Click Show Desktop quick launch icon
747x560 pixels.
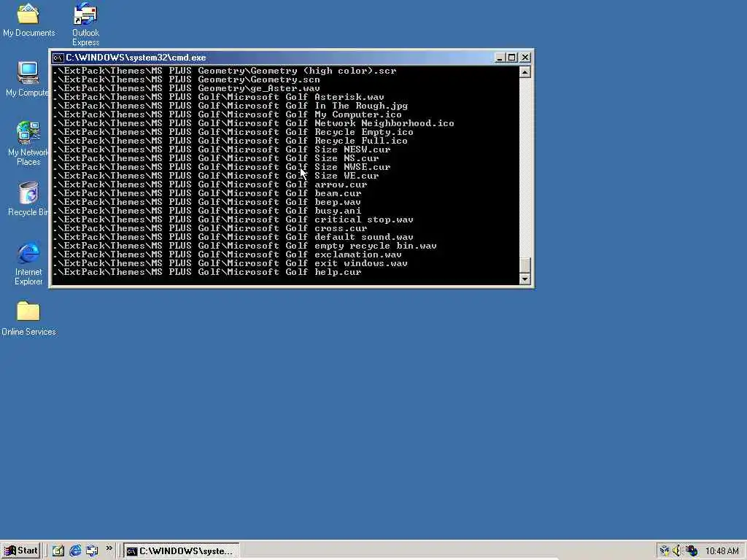coord(58,551)
